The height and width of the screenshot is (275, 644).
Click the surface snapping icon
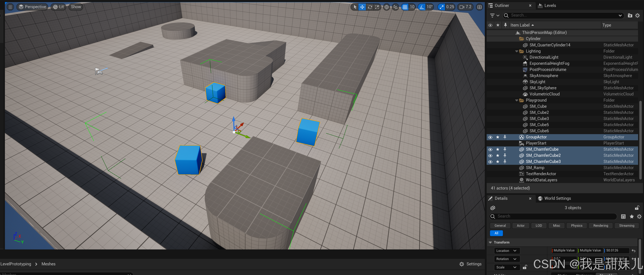coord(395,7)
